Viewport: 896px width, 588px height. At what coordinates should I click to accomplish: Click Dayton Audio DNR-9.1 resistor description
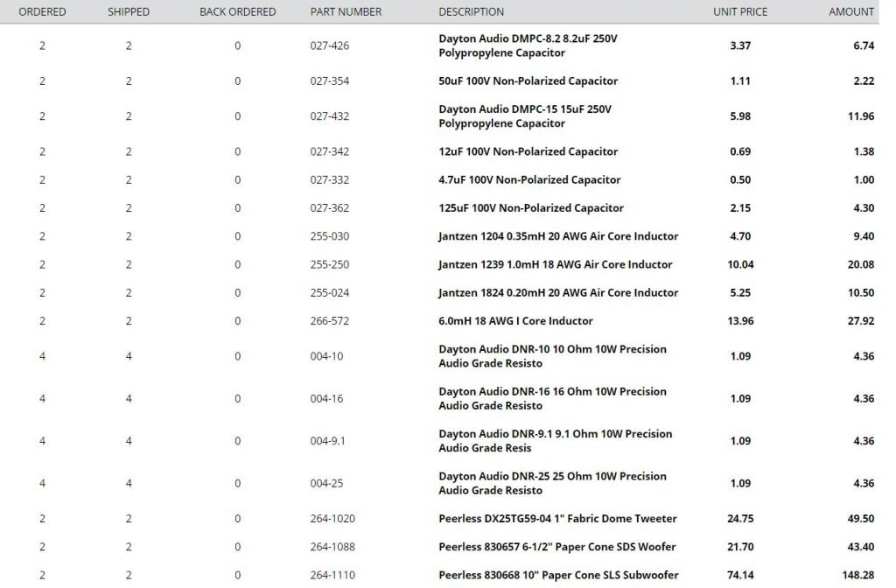click(556, 441)
